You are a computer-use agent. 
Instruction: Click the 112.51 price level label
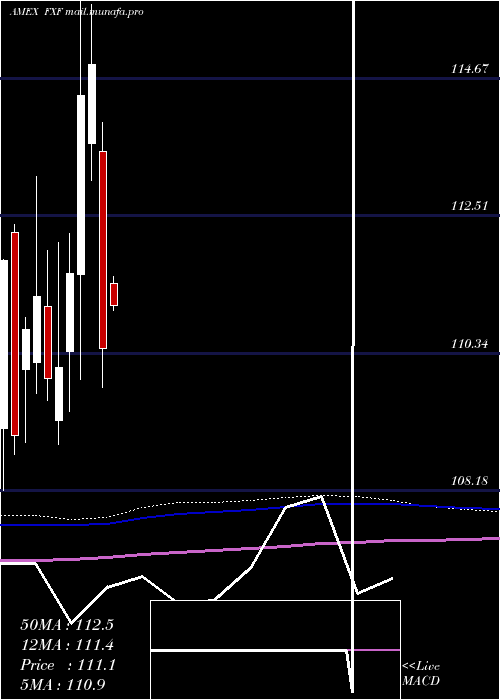tap(470, 206)
